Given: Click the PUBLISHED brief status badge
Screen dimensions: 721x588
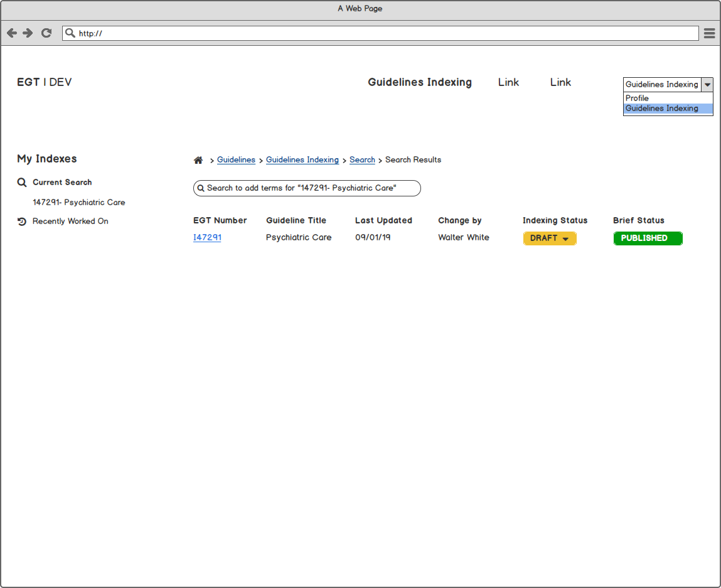Looking at the screenshot, I should tap(648, 238).
